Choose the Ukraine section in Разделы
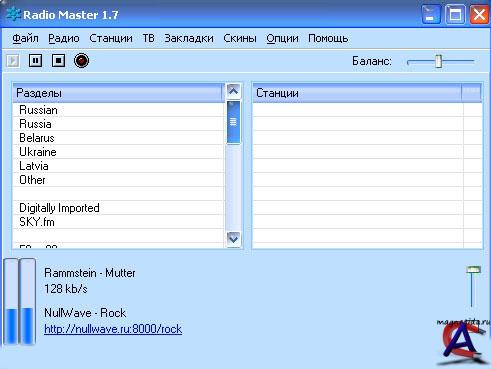 (x=118, y=152)
